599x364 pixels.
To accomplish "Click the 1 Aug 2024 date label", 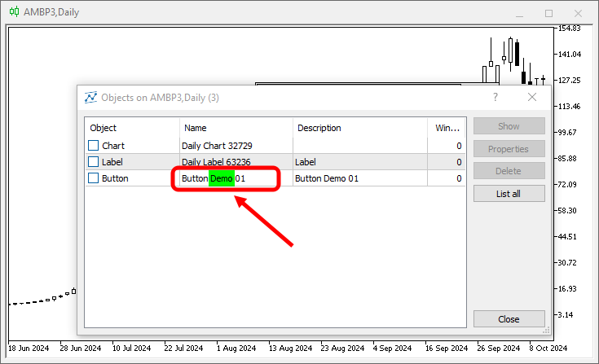I will 236,348.
